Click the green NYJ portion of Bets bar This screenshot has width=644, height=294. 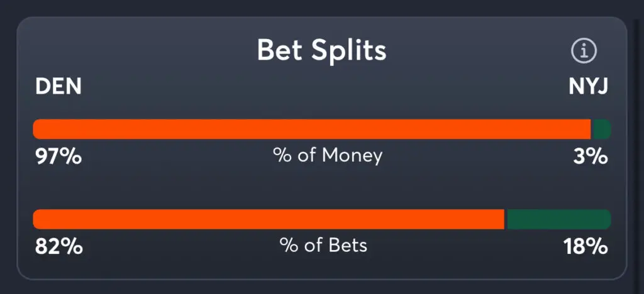[x=558, y=219]
